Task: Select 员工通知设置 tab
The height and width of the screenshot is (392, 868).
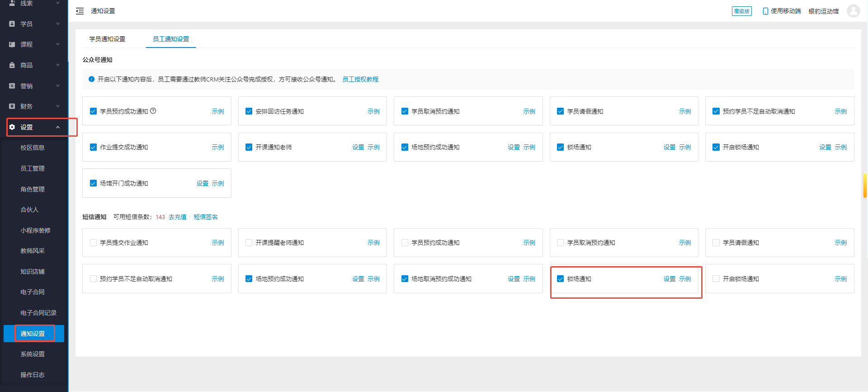Action: [171, 39]
